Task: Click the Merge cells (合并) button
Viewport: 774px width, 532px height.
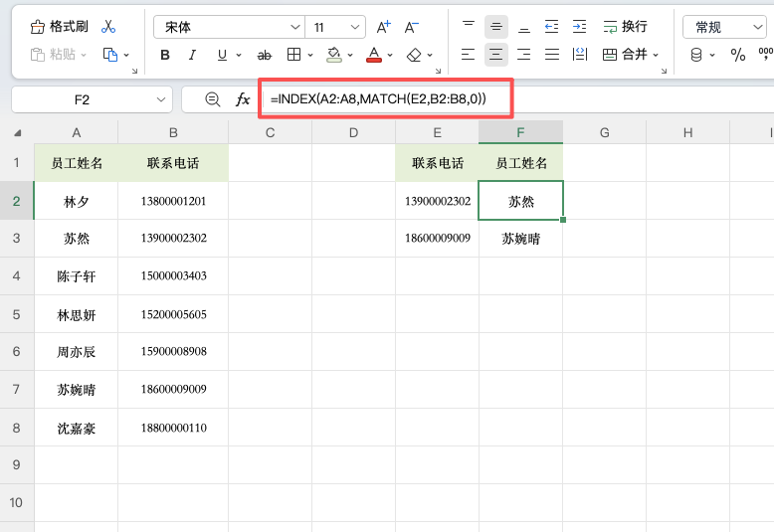Action: pos(625,55)
